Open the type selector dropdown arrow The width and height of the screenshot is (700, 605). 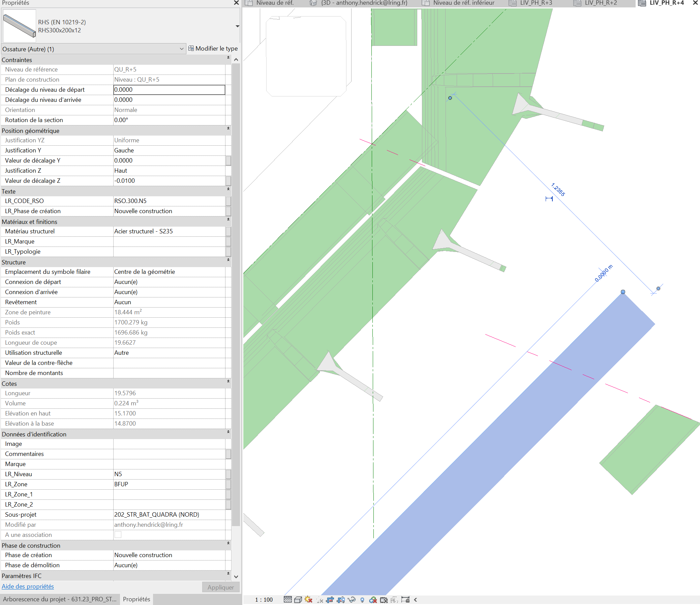point(238,26)
